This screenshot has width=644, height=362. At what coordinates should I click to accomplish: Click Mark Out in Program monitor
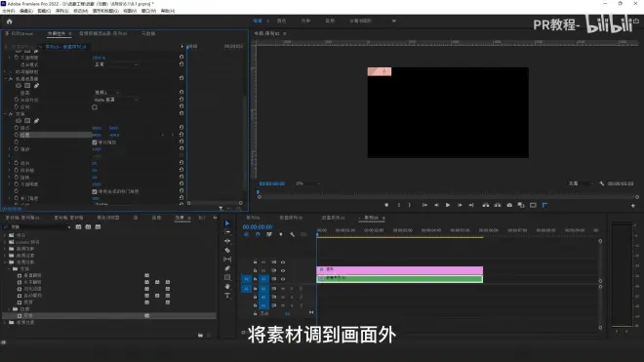pos(410,205)
